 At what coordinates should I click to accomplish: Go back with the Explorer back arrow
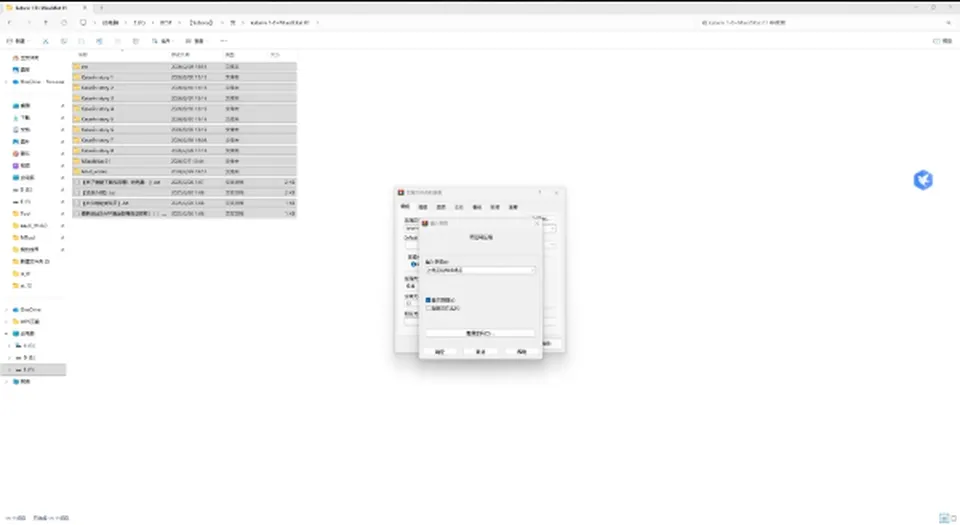[9, 23]
